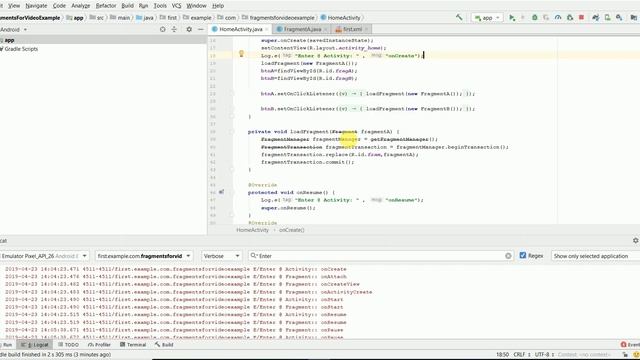The width and height of the screenshot is (640, 360).
Task: Select Gradle Scripts tree item
Action: pos(21,49)
